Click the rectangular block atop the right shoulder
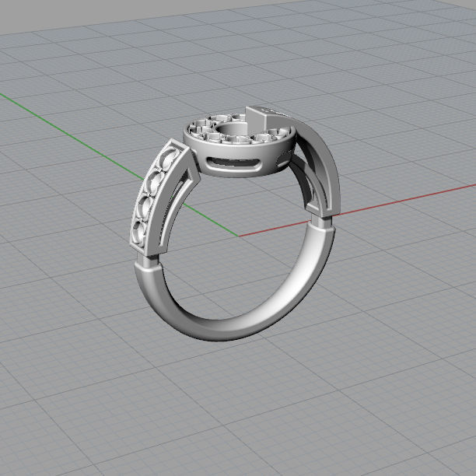This screenshot has width=476, height=476. [x=258, y=118]
